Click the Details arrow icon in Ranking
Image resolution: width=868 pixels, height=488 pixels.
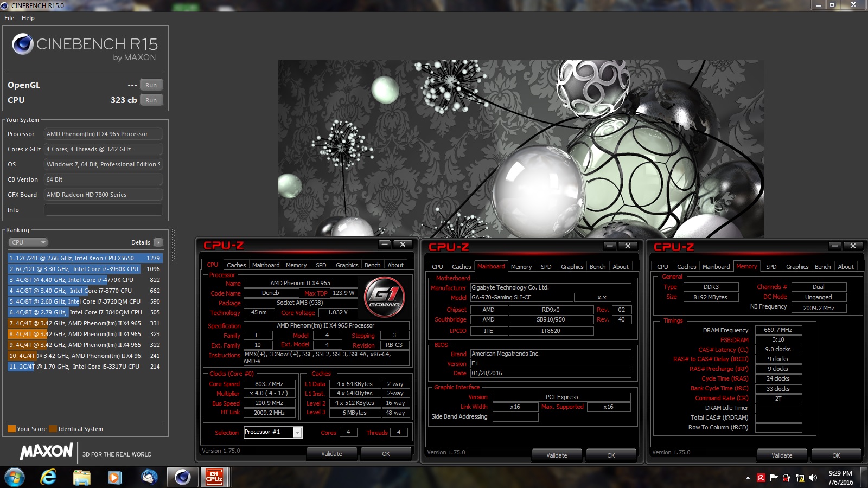tap(158, 242)
